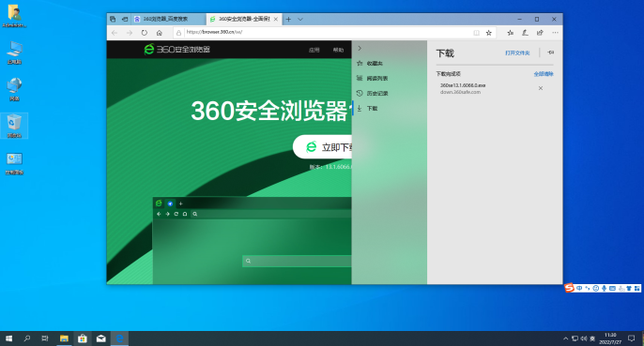The image size is (644, 346).
Task: Click the Share page icon in toolbar
Action: [x=540, y=33]
